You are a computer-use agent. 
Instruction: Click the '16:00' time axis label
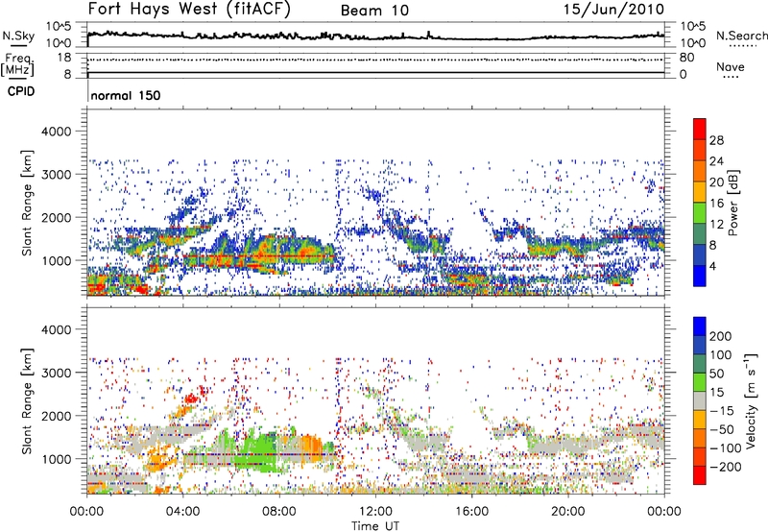pos(471,512)
